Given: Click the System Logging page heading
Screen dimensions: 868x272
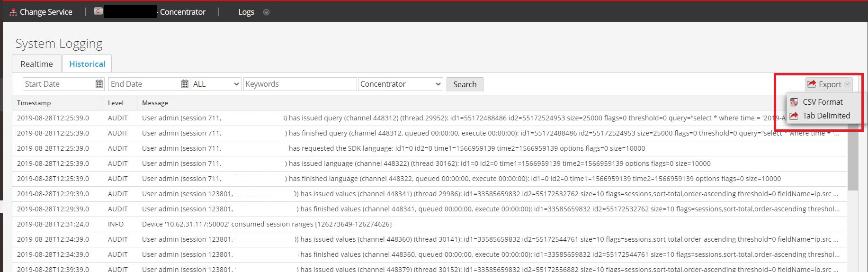Looking at the screenshot, I should pyautogui.click(x=59, y=44).
